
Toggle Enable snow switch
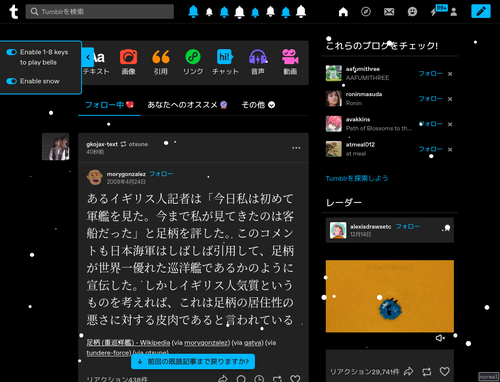pos(11,81)
